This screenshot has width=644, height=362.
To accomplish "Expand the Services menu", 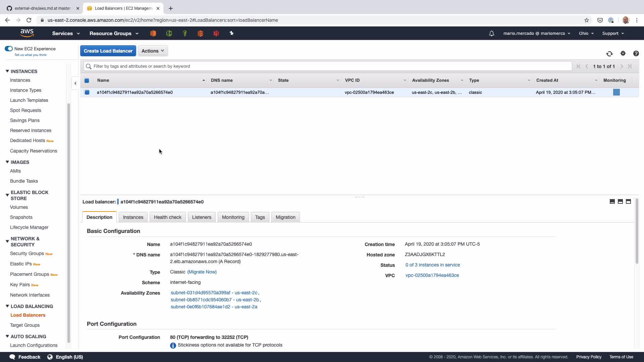I will pyautogui.click(x=66, y=34).
